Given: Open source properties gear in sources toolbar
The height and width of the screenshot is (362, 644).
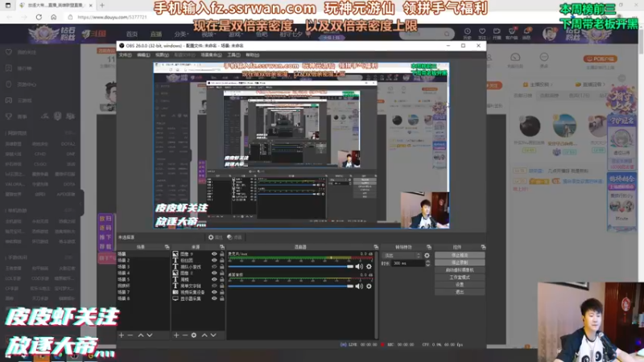Looking at the screenshot, I should pyautogui.click(x=194, y=335).
